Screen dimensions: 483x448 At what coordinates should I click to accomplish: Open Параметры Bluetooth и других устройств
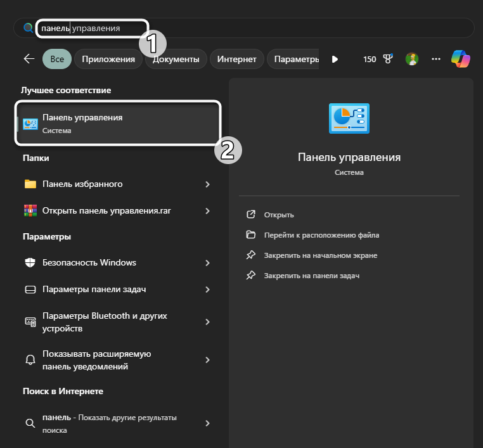pos(118,322)
